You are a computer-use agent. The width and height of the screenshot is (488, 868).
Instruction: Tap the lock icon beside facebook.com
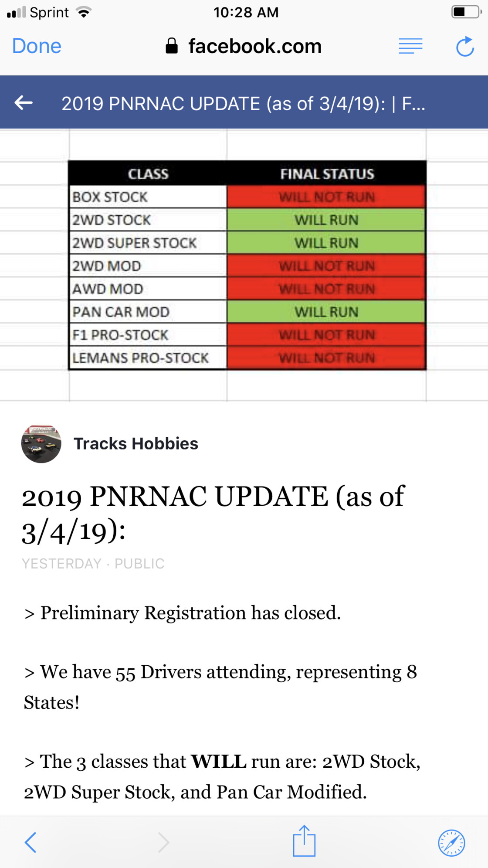(172, 46)
